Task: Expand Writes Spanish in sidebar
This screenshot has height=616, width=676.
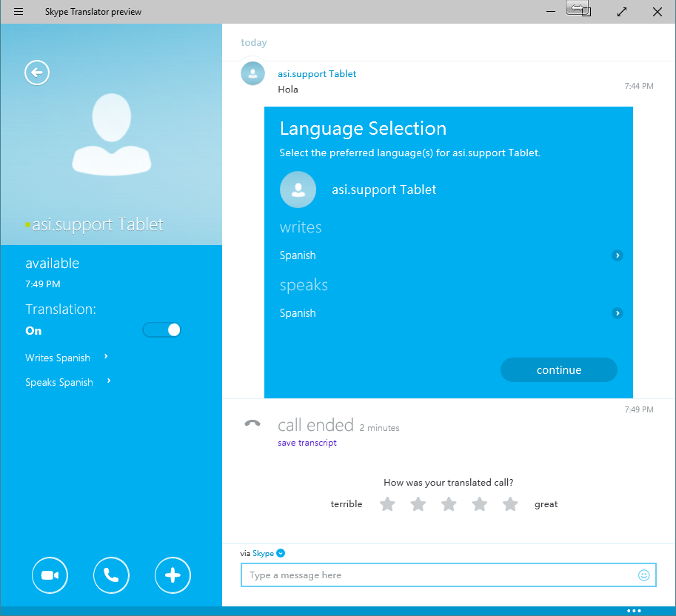Action: (x=107, y=357)
